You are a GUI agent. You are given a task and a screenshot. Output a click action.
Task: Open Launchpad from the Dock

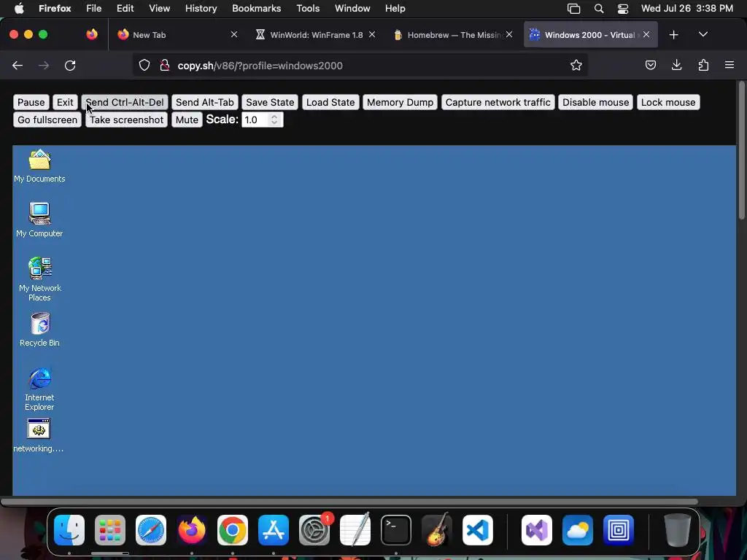pos(110,530)
